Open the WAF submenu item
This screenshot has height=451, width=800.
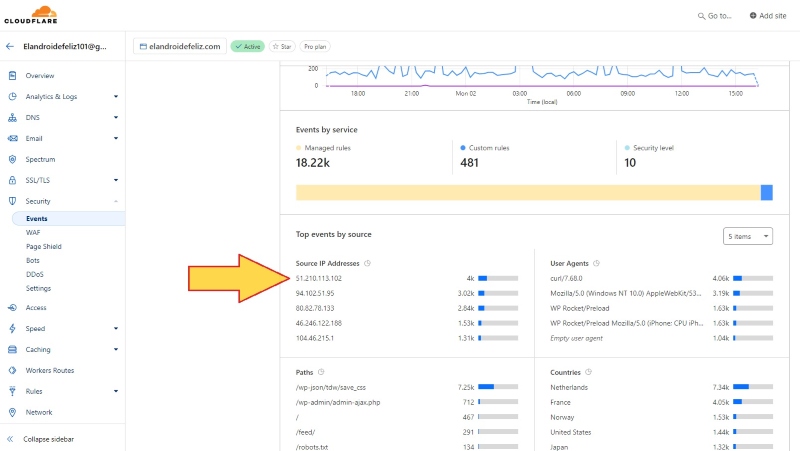[x=33, y=233]
